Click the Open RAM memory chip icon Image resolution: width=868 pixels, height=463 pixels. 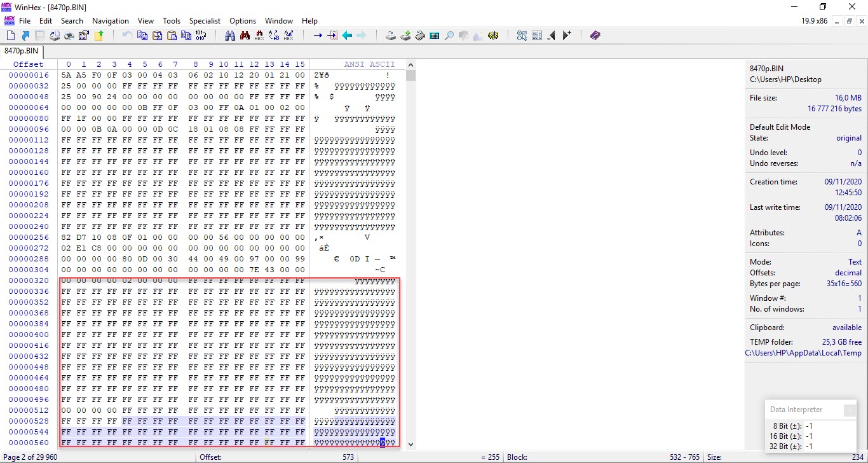[420, 36]
